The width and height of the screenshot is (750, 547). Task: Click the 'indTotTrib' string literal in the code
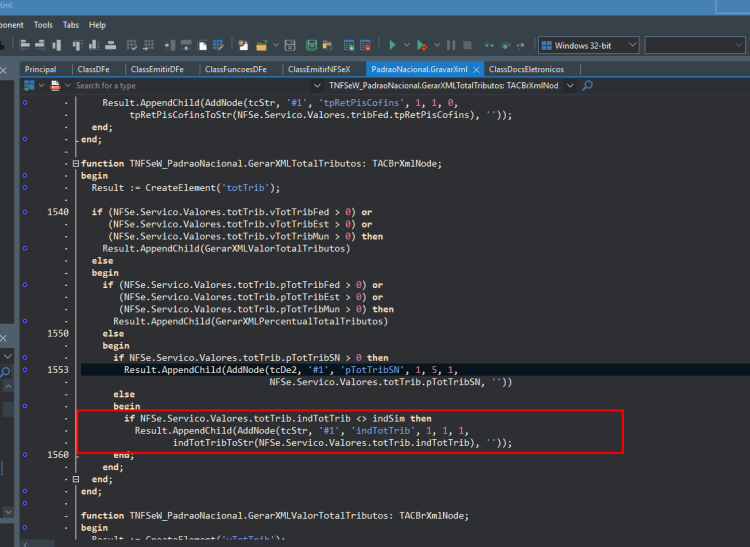pyautogui.click(x=384, y=430)
